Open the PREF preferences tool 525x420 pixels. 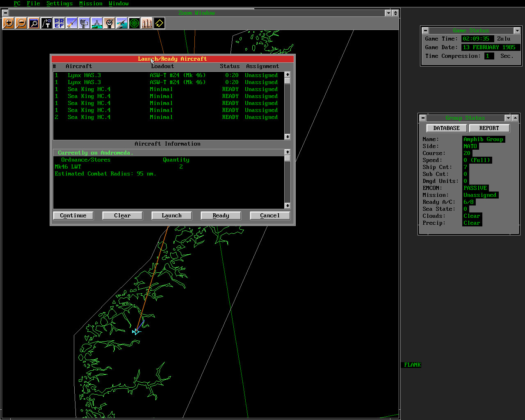(x=59, y=23)
